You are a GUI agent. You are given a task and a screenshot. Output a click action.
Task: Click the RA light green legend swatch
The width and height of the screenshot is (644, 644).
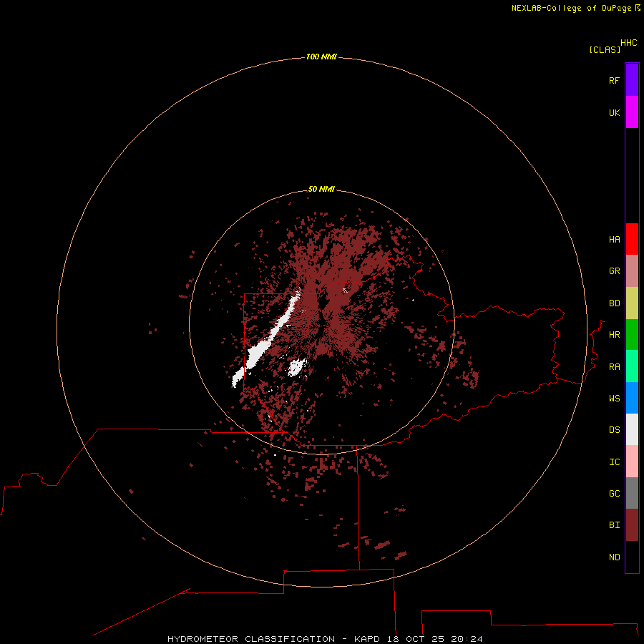click(x=632, y=366)
